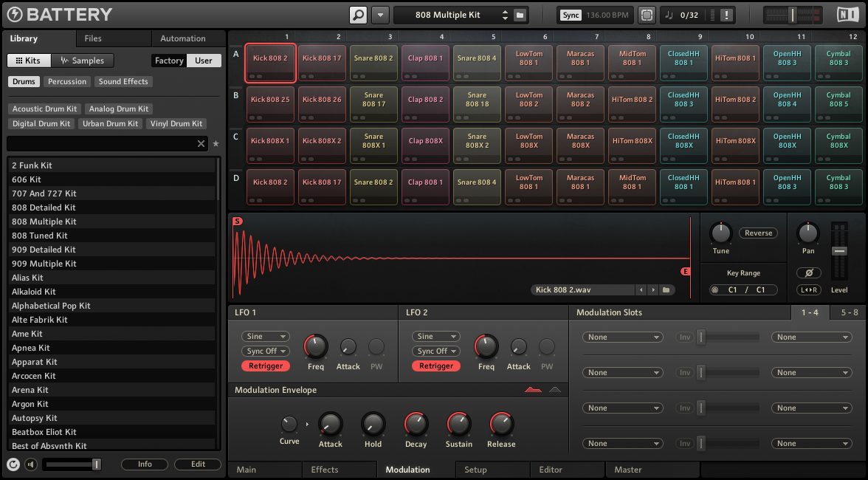Open the dropdown arrow next to magnifier
Image resolution: width=868 pixels, height=480 pixels.
[x=380, y=15]
